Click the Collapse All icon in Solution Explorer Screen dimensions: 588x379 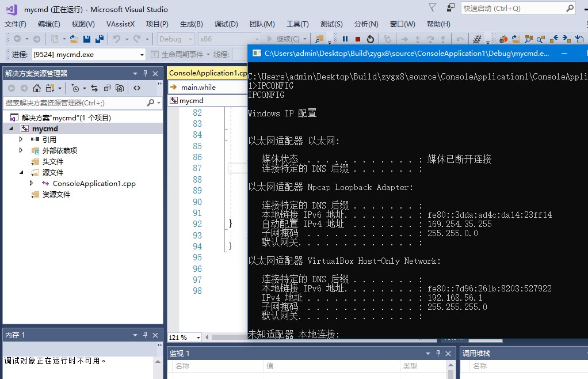pyautogui.click(x=107, y=88)
